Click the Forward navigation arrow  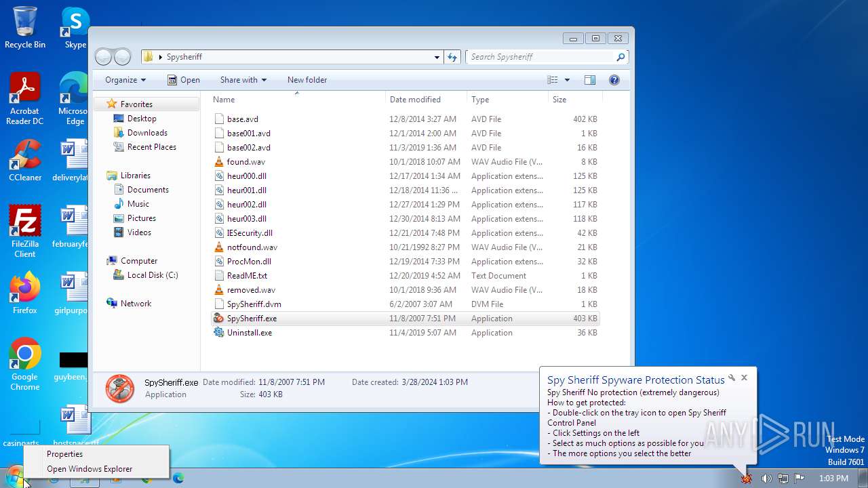pos(122,57)
